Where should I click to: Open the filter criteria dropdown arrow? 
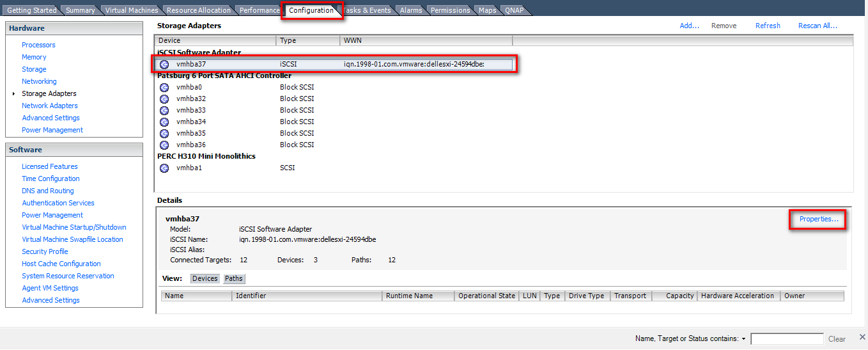(743, 338)
